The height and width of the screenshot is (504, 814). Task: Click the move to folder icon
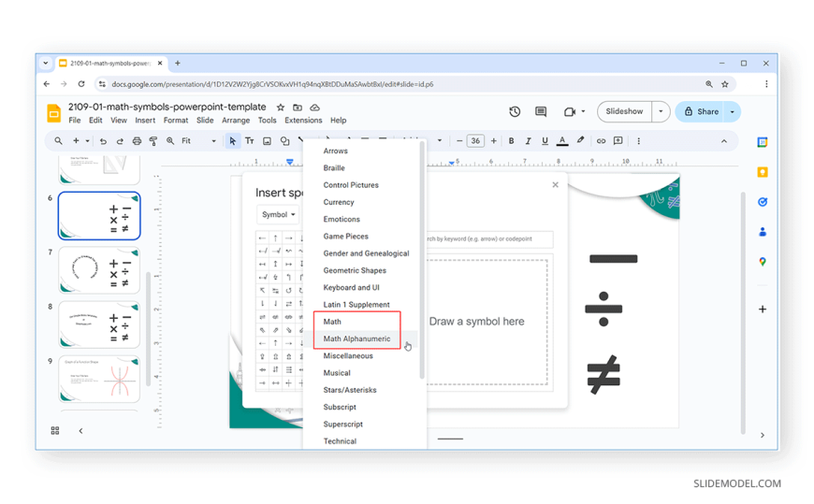298,108
